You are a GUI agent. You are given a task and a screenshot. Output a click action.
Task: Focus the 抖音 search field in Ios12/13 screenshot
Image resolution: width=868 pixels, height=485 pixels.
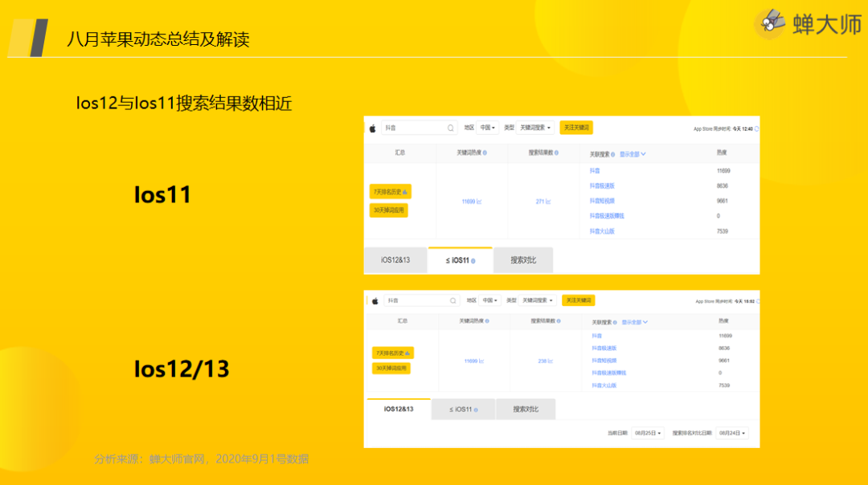(x=421, y=300)
